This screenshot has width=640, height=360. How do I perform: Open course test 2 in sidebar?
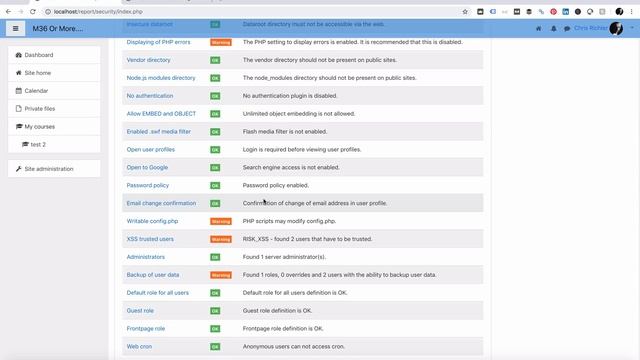[54, 144]
